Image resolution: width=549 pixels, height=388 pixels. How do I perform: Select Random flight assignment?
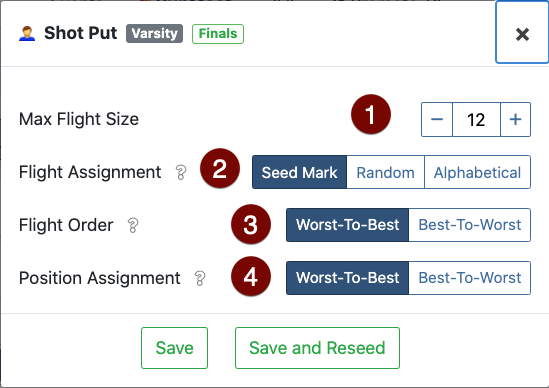pyautogui.click(x=385, y=172)
